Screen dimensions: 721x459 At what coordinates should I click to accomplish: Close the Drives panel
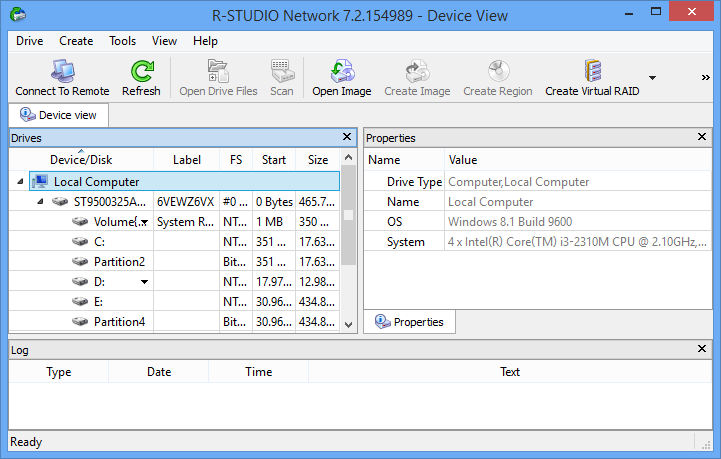click(347, 137)
